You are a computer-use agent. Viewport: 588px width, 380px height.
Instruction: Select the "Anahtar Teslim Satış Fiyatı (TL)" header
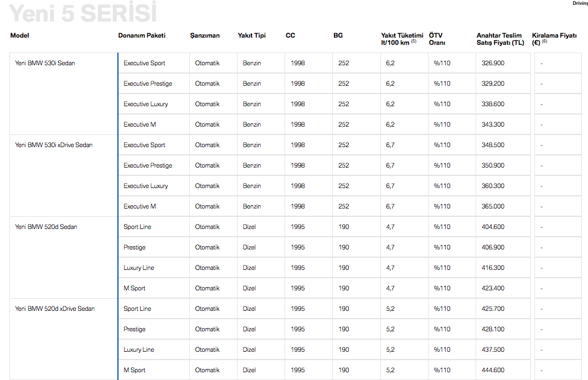click(x=501, y=39)
